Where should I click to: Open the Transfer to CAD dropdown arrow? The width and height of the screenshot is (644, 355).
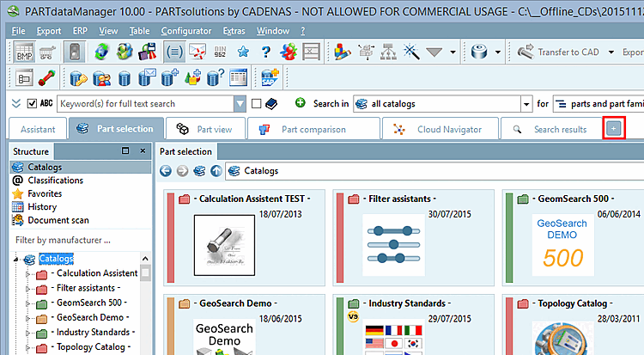pos(611,52)
